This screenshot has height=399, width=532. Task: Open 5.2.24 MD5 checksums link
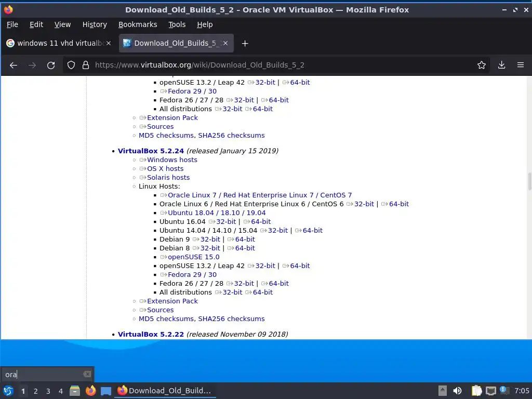(166, 318)
